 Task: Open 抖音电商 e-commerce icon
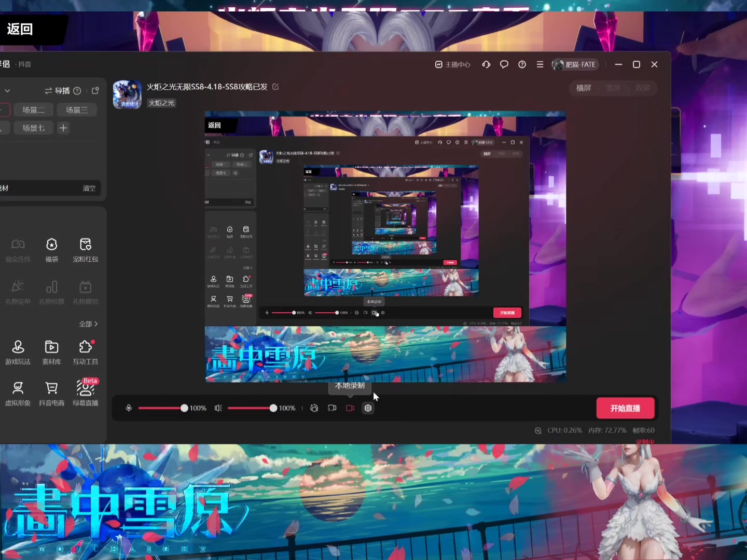point(51,393)
